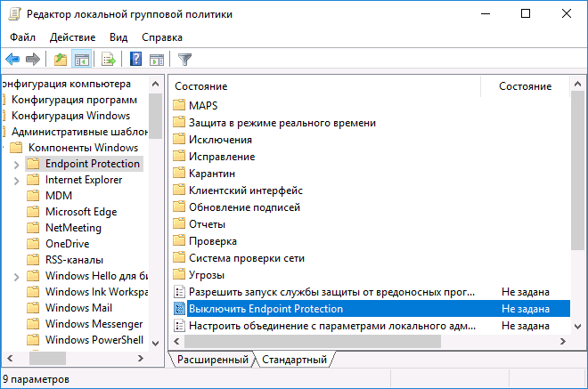This screenshot has width=588, height=389.
Task: Toggle the action pane toolbar icon
Action: [x=157, y=60]
